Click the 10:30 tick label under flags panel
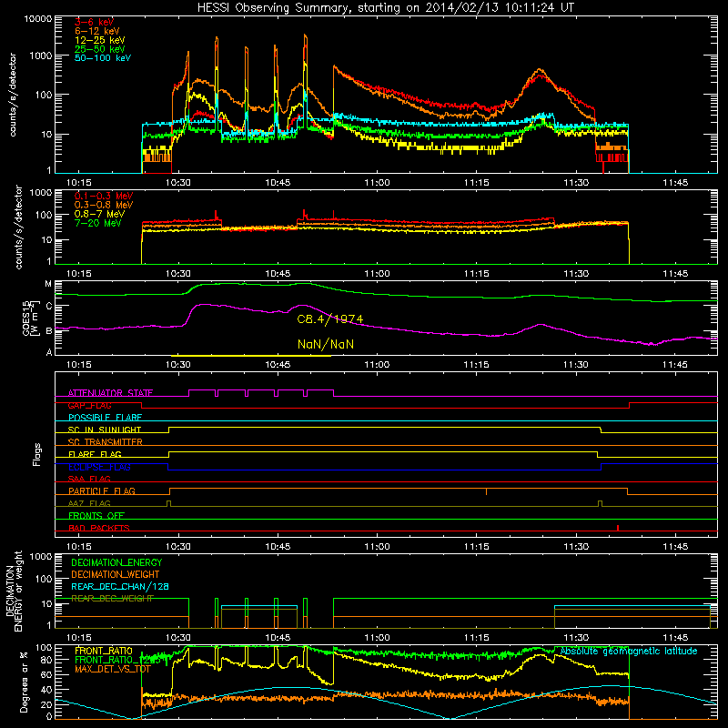The height and width of the screenshot is (728, 728). 177,546
